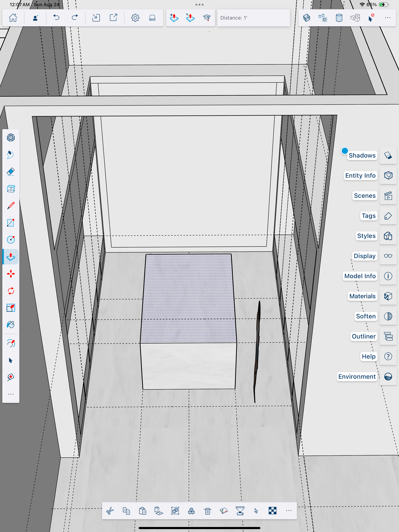
Task: Toggle the Display glasses panel
Action: tap(388, 256)
